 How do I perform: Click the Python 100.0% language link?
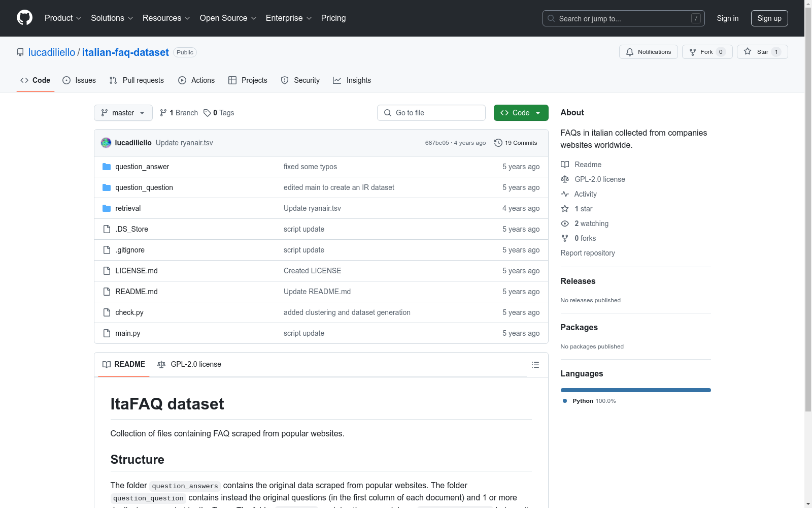(589, 401)
